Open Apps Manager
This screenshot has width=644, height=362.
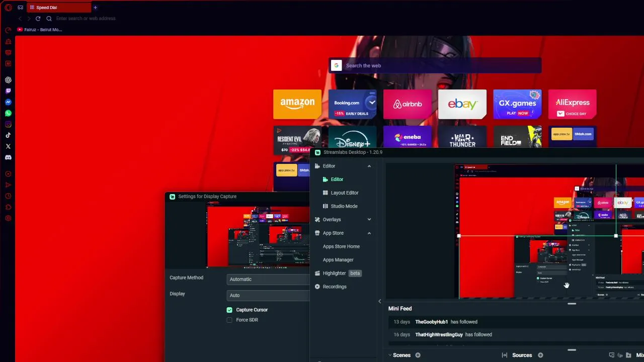[x=338, y=260]
